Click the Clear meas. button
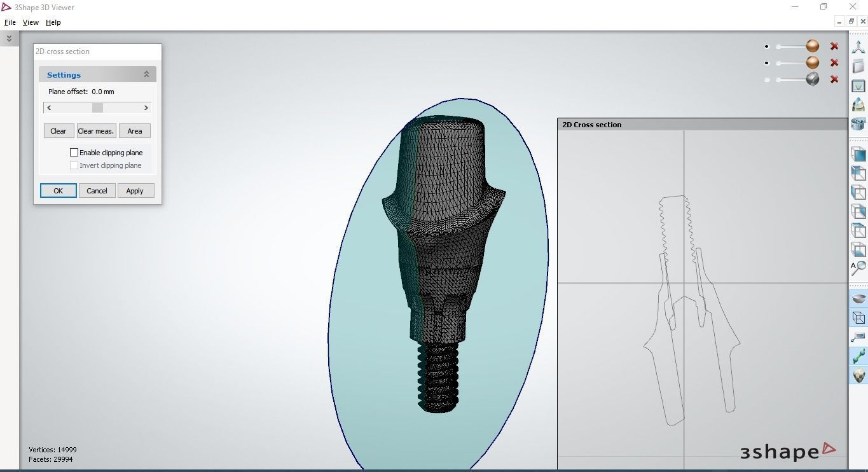Viewport: 868px width, 472px height. tap(96, 131)
